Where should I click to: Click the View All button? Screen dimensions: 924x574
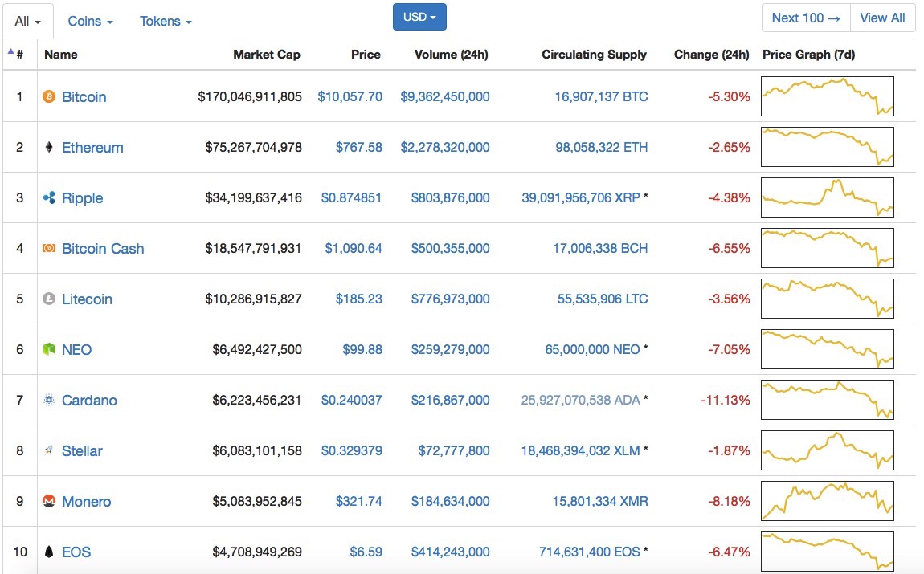(882, 18)
